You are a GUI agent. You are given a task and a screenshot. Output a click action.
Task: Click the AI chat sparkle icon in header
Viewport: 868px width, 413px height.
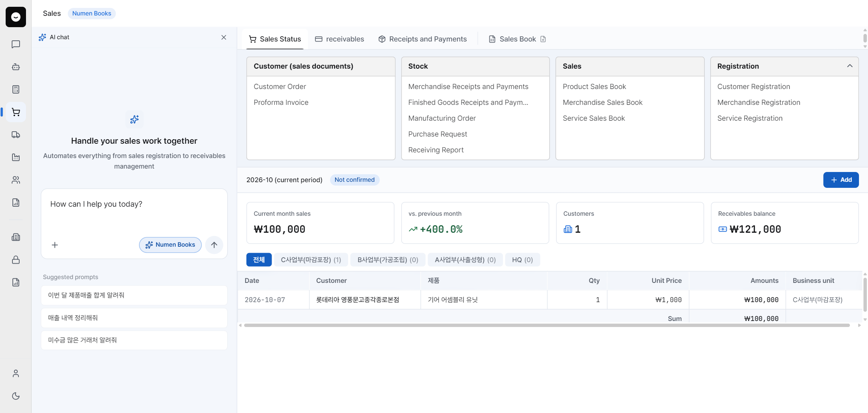click(x=42, y=37)
